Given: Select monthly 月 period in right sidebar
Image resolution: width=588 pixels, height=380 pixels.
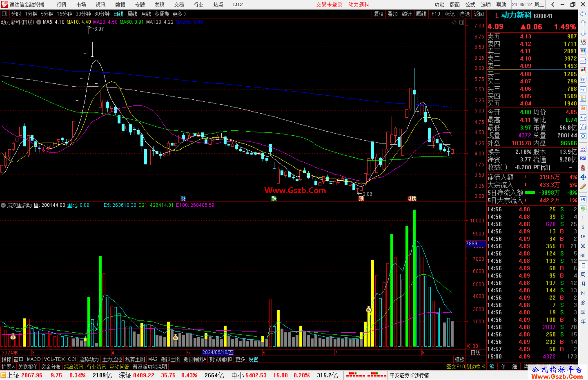Looking at the screenshot, I should [x=583, y=284].
